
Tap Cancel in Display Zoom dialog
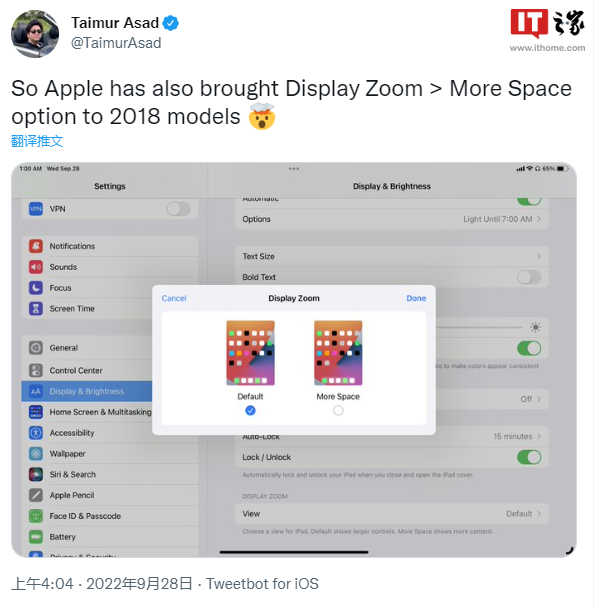(x=174, y=298)
